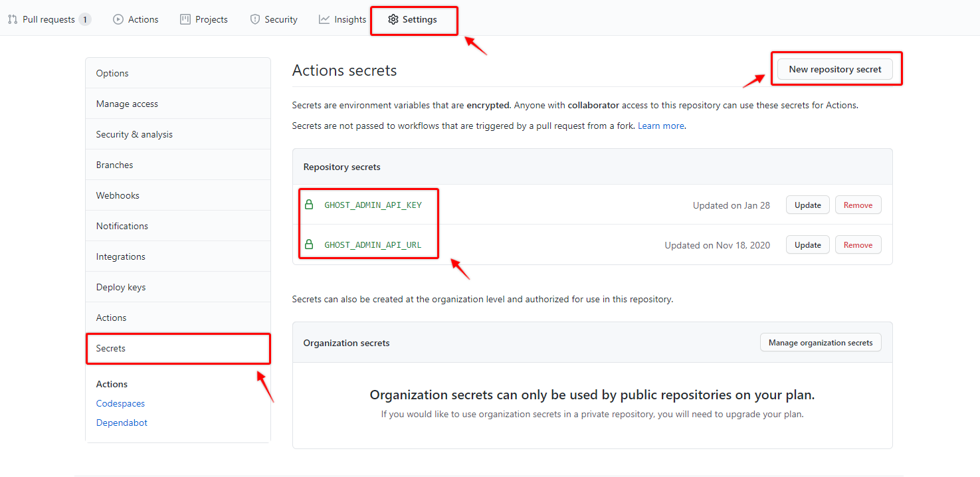The image size is (980, 477).
Task: Click the GHOST_ADMIN_API_URL secret name
Action: tap(373, 244)
